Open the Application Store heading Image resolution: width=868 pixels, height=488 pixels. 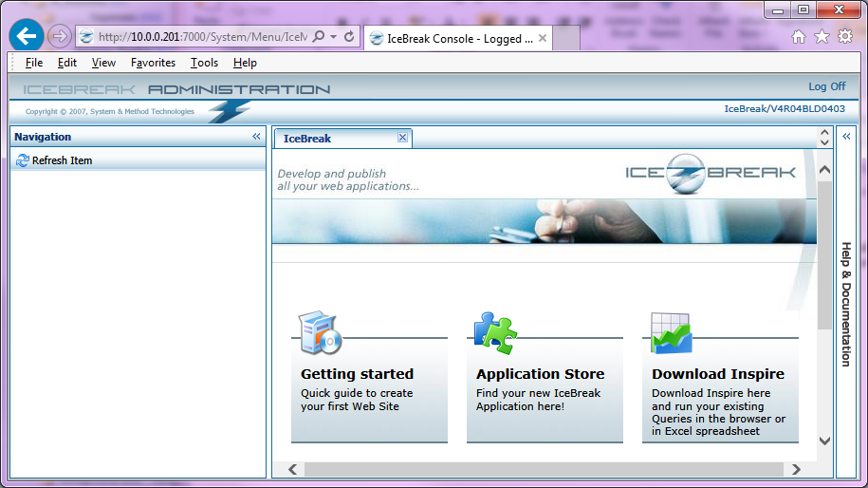coord(541,374)
